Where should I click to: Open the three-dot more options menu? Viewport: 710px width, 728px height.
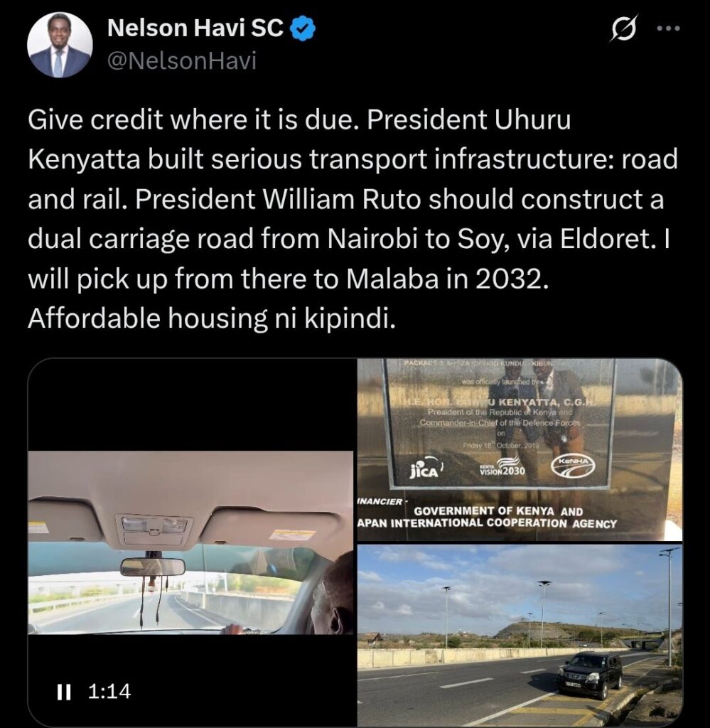coord(669,28)
